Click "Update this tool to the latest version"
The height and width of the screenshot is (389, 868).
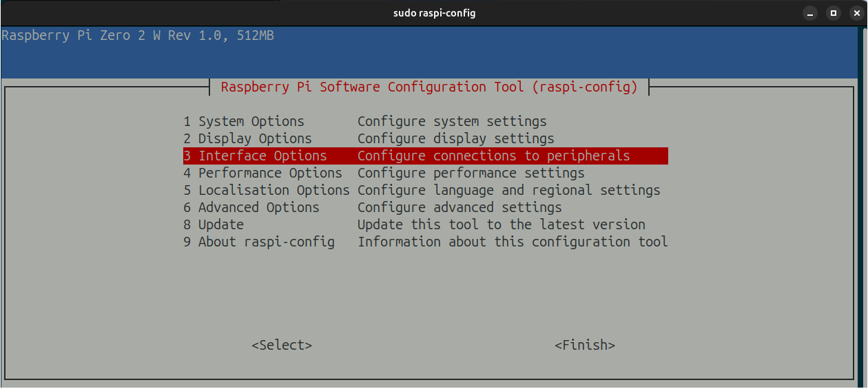502,225
